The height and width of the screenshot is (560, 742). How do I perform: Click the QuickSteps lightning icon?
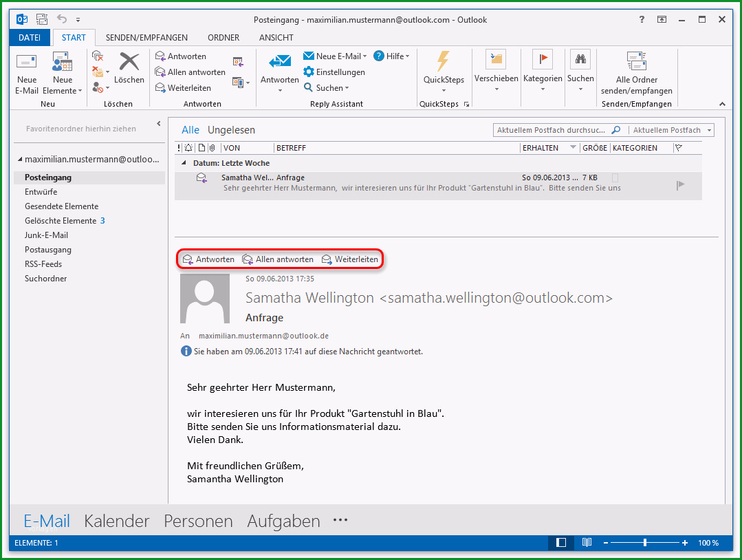click(444, 61)
